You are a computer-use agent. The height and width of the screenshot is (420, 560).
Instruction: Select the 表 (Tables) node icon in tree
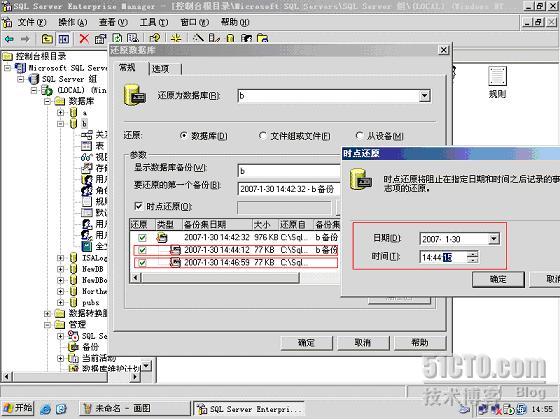(x=86, y=146)
